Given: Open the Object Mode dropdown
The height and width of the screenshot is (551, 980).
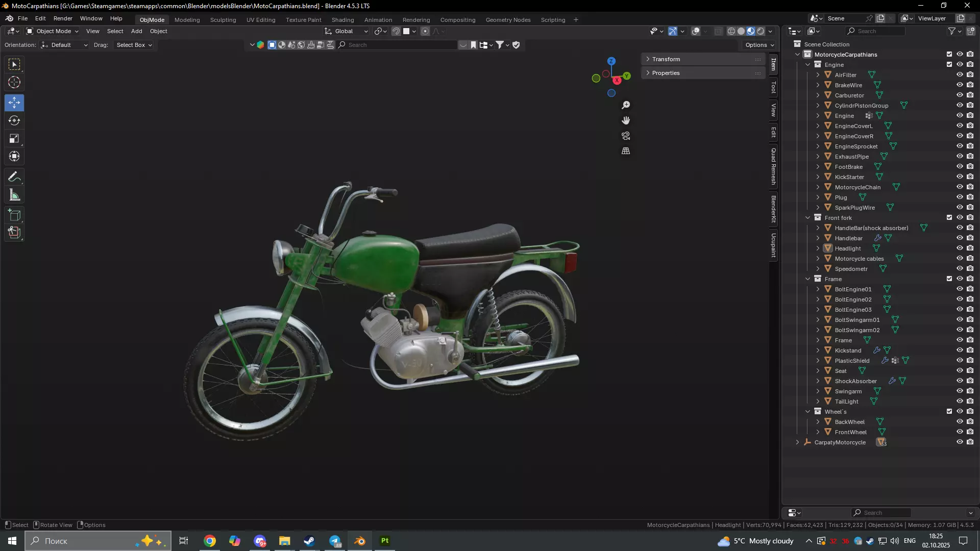Looking at the screenshot, I should 53,31.
